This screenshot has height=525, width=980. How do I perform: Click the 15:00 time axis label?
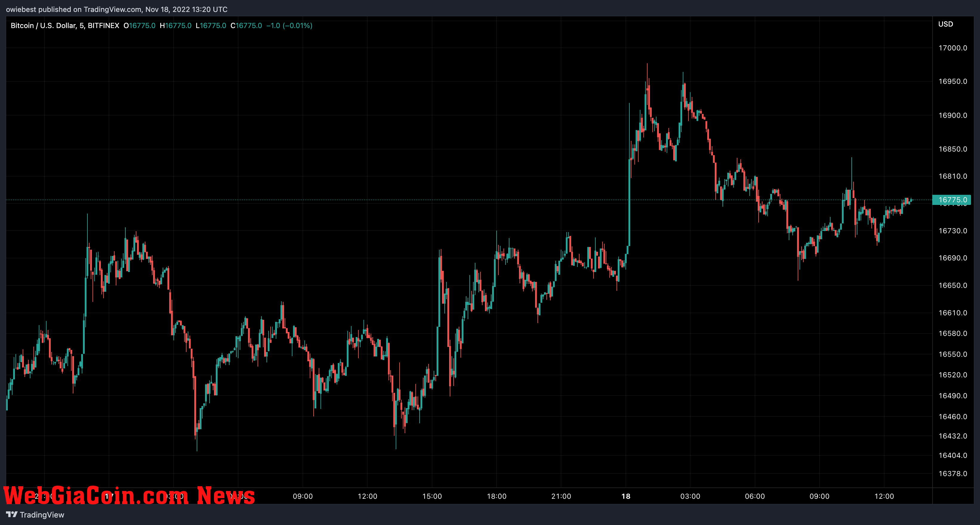(432, 496)
